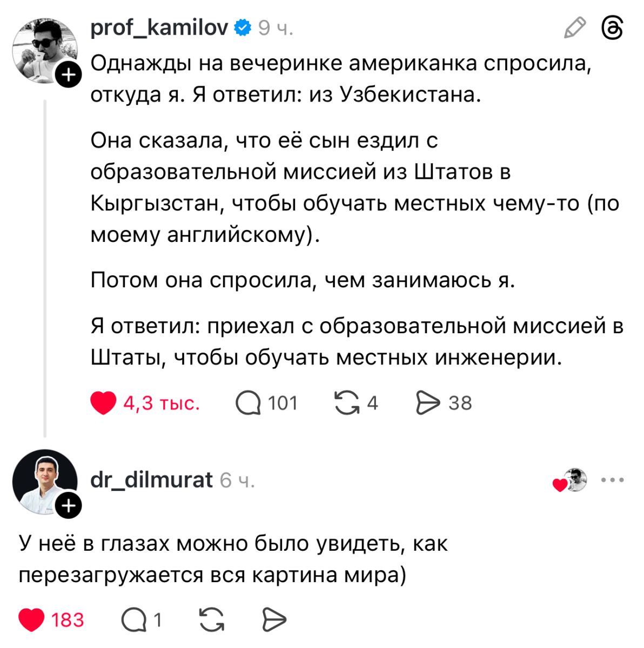Click the blue verified badge next to prof_kamilov
The width and height of the screenshot is (644, 648).
coord(243,28)
